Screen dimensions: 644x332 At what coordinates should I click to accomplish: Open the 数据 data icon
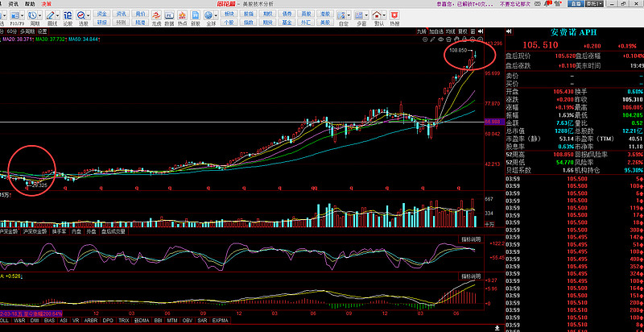coord(169,15)
